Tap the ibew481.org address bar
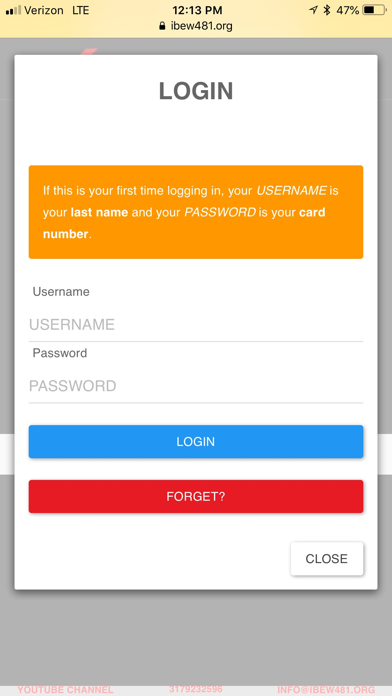Screen dimensions: 392x696 click(x=196, y=26)
